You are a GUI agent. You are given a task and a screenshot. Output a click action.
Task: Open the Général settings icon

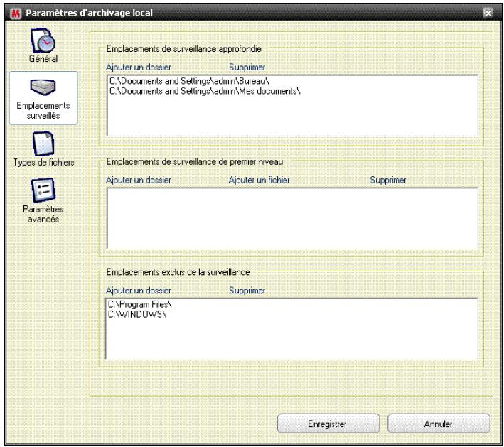[x=43, y=41]
